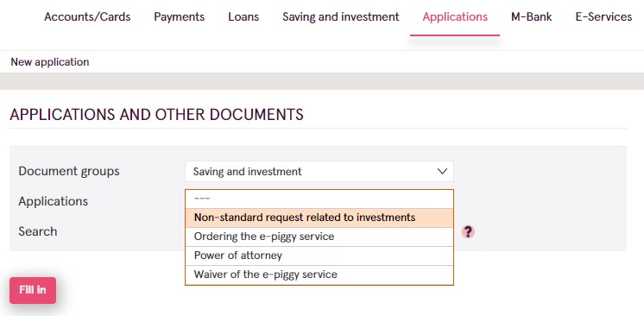Click the New application submenu link

point(50,62)
